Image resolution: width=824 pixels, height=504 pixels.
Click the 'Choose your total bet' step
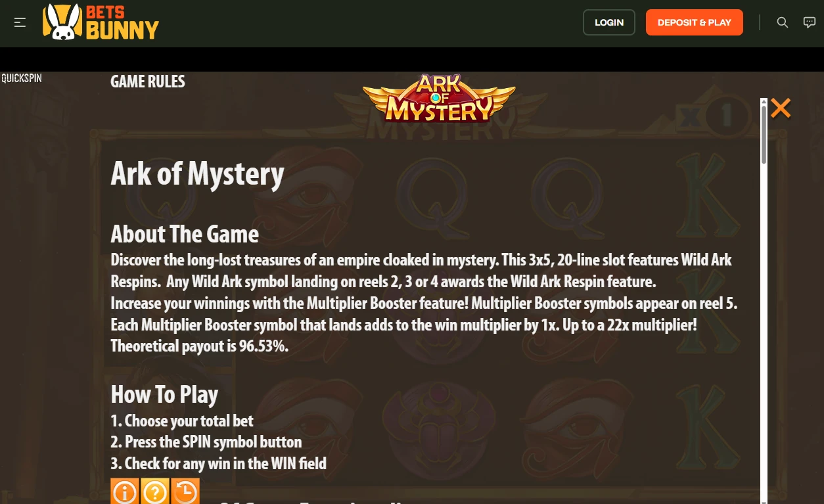[x=182, y=421]
